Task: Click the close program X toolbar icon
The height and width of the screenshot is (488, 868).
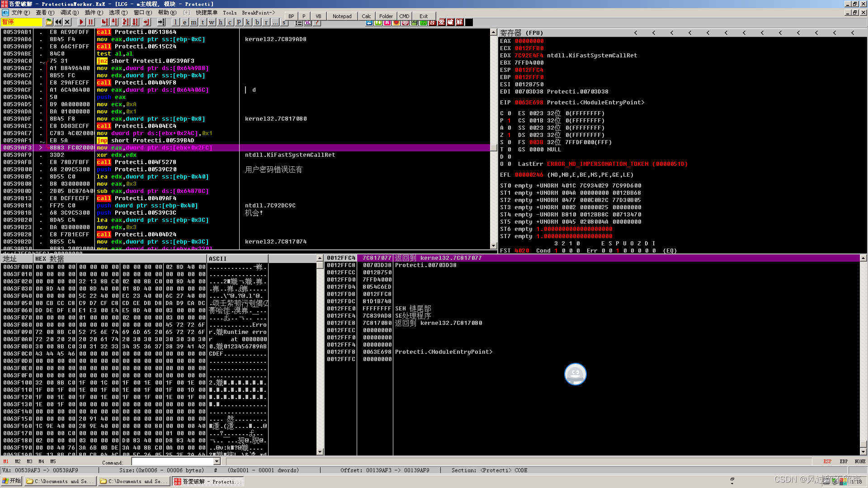Action: pos(67,22)
